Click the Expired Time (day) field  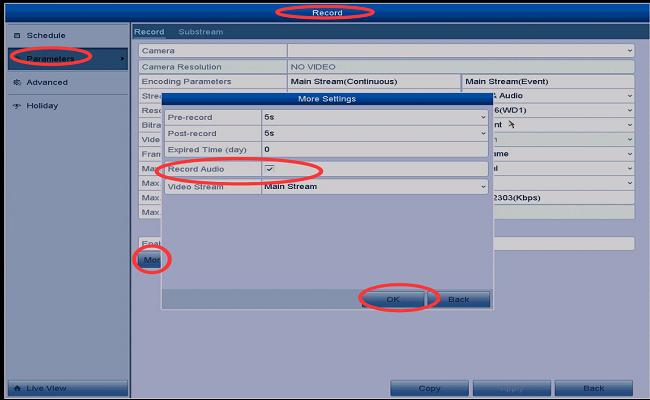375,150
